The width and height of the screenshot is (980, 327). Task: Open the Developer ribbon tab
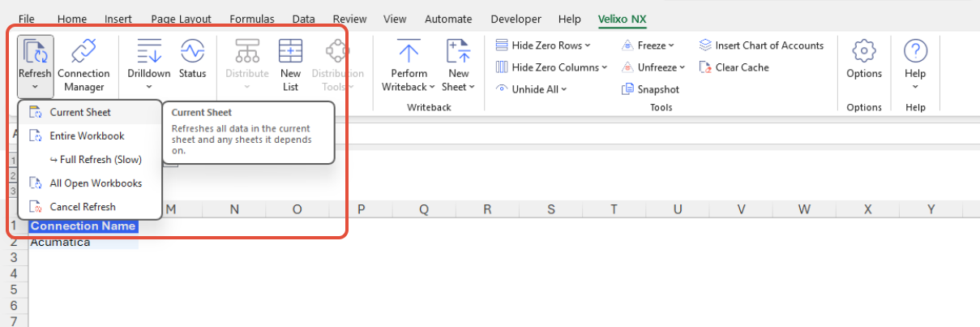tap(516, 19)
